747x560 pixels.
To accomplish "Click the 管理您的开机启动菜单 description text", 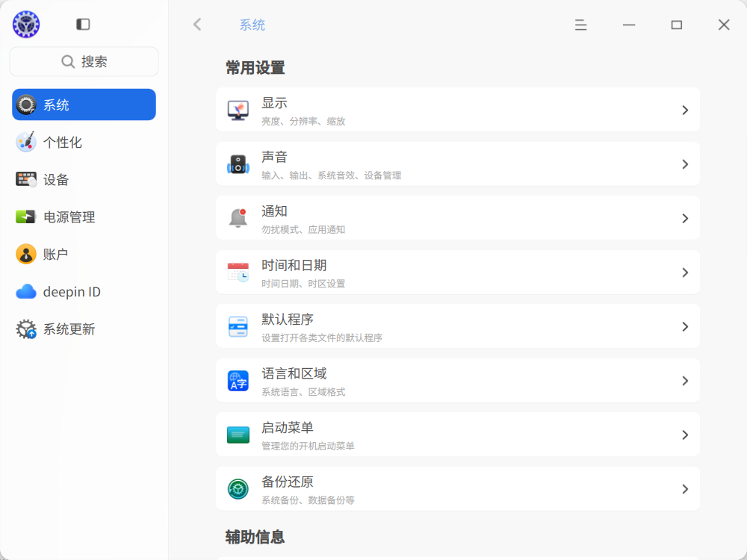I will 308,447.
